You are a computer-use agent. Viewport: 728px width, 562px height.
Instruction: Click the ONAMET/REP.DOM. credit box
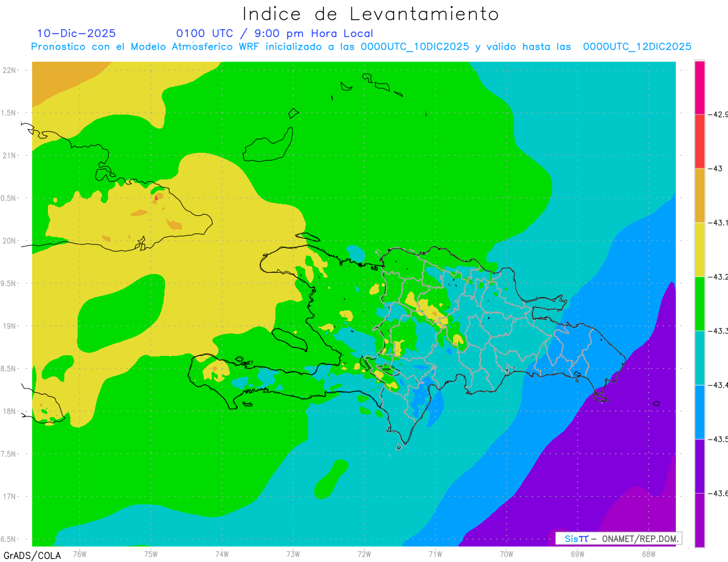coord(618,538)
